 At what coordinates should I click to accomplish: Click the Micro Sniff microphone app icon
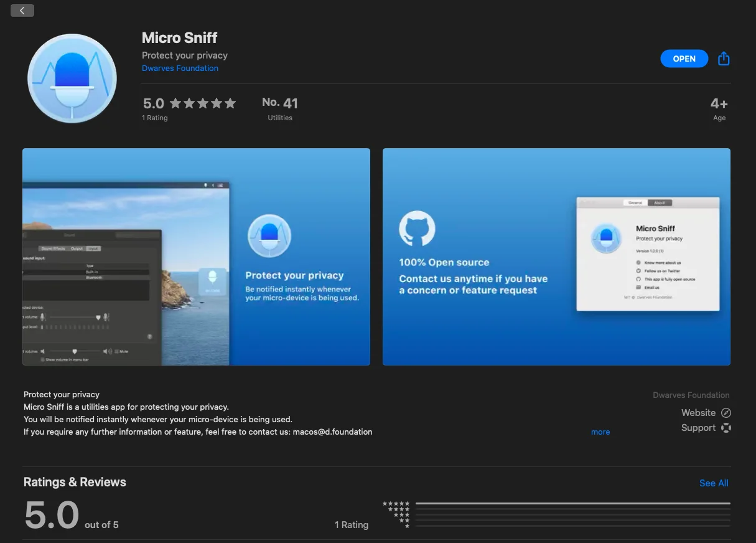coord(72,78)
